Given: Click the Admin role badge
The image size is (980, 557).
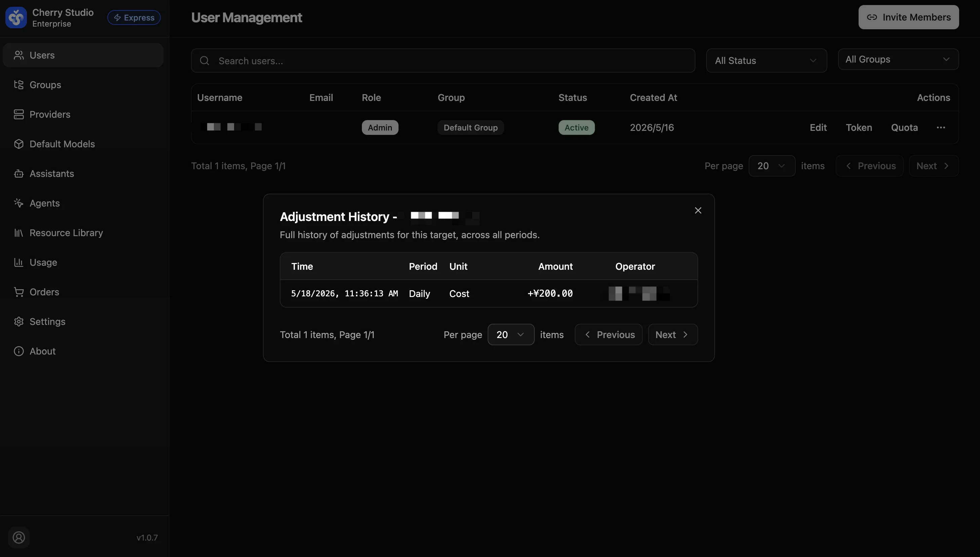Looking at the screenshot, I should tap(380, 127).
